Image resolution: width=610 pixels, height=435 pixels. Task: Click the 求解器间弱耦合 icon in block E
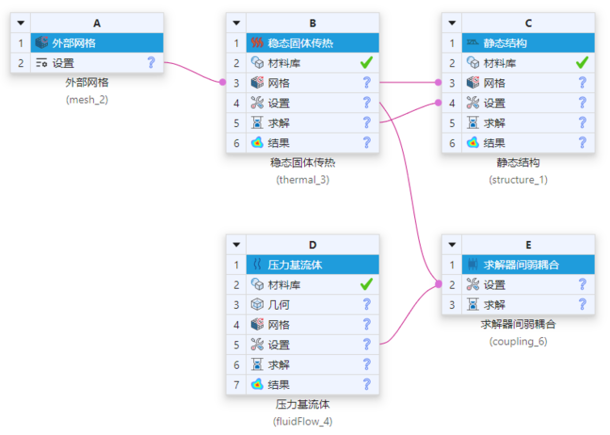coord(472,264)
